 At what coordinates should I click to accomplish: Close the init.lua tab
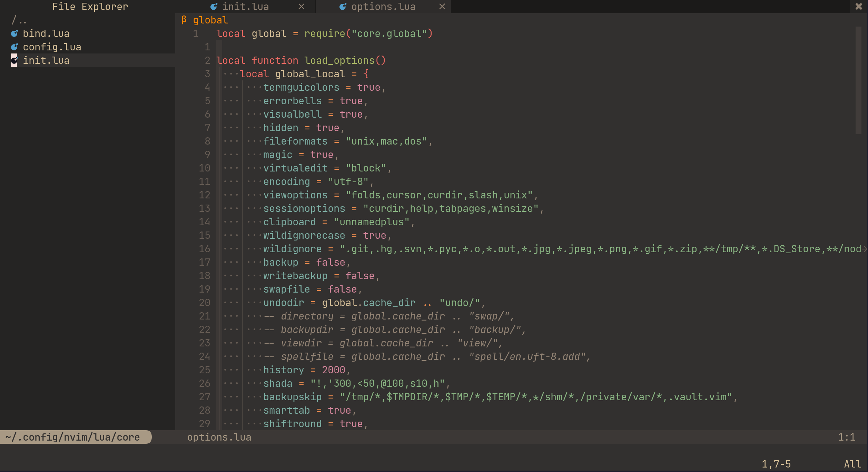[302, 6]
